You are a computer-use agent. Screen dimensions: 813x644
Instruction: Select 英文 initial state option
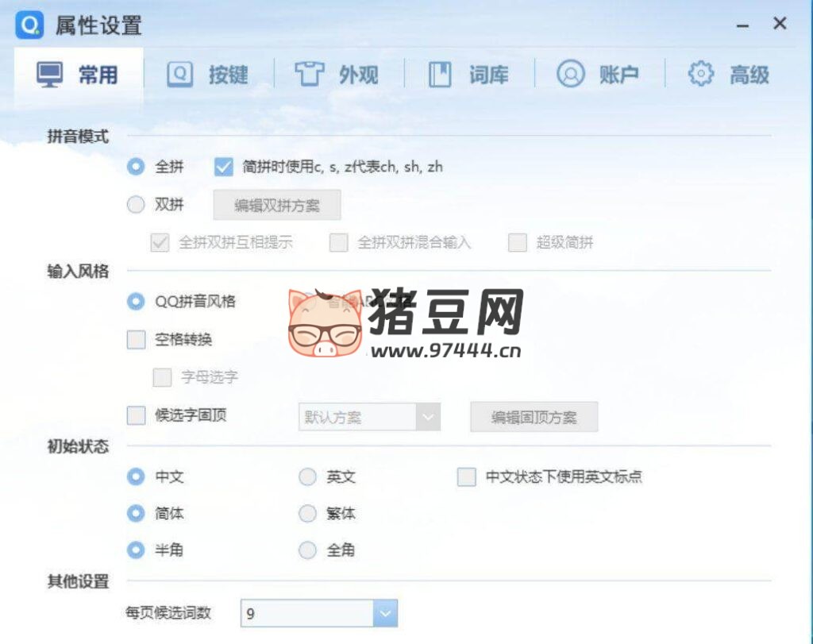307,476
